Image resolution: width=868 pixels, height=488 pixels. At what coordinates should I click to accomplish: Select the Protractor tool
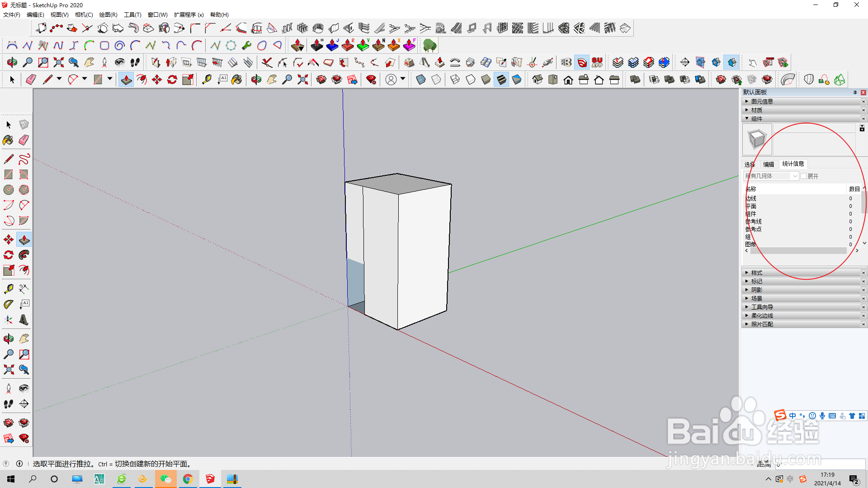[x=8, y=305]
